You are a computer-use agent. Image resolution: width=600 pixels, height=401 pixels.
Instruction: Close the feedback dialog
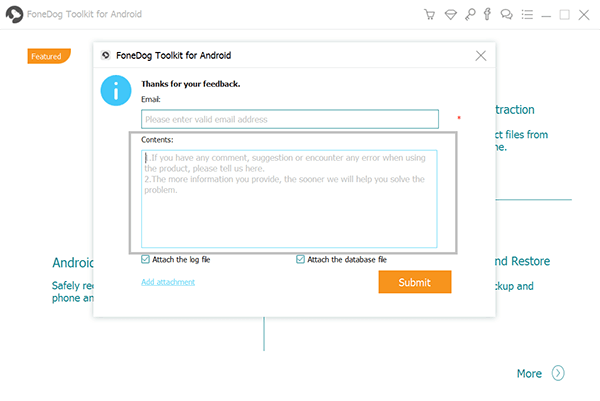coord(481,56)
